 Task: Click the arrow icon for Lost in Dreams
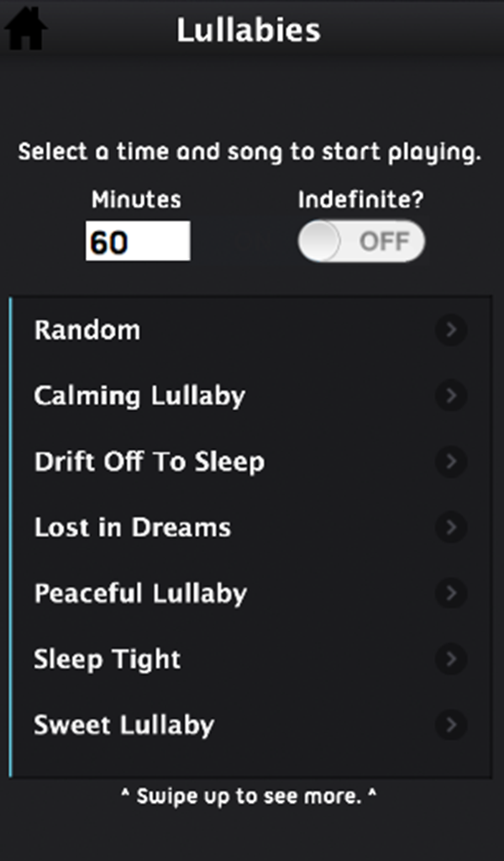451,527
